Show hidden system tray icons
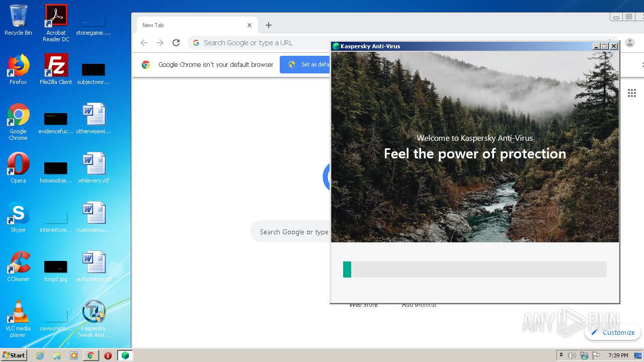This screenshot has width=644, height=362. [x=561, y=355]
